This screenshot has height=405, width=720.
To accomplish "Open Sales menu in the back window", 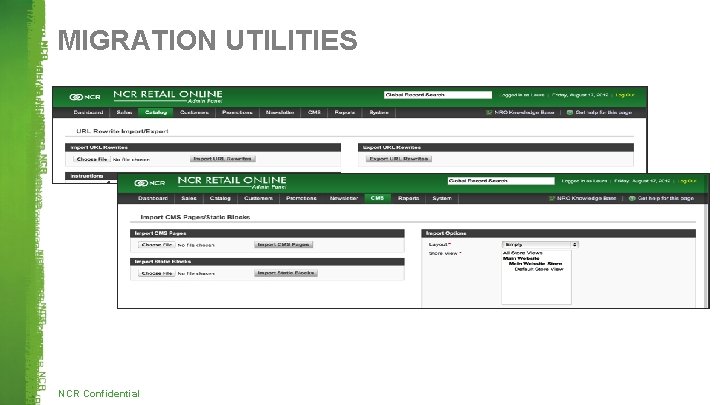I will point(124,112).
